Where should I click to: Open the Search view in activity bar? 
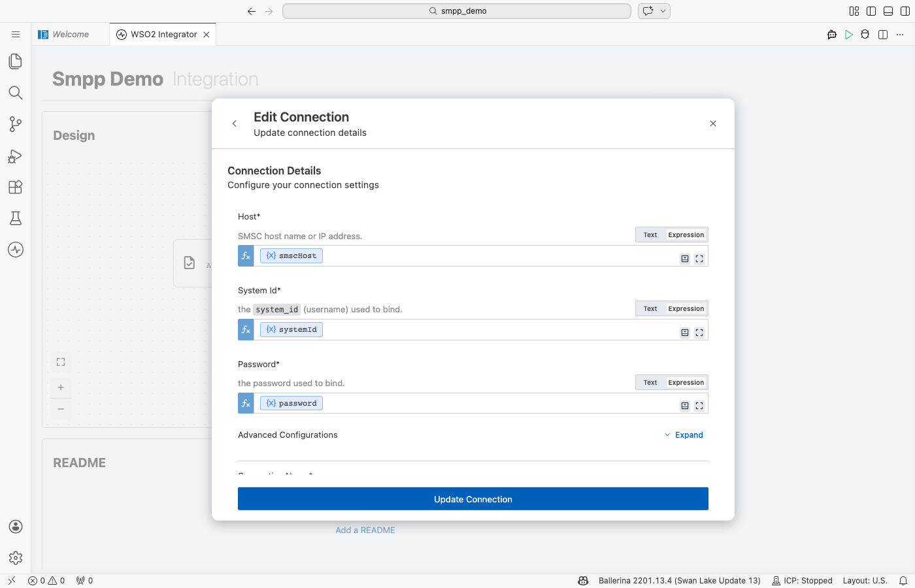16,93
